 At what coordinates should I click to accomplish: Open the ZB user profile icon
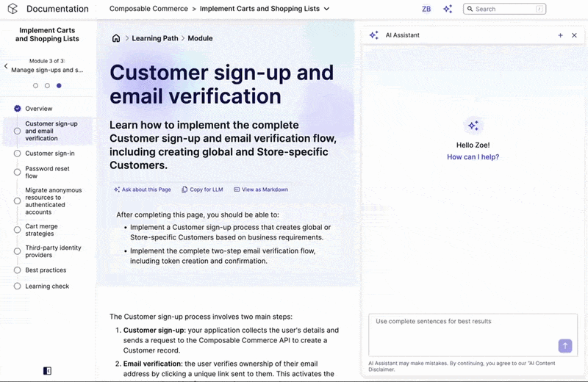[x=426, y=9]
